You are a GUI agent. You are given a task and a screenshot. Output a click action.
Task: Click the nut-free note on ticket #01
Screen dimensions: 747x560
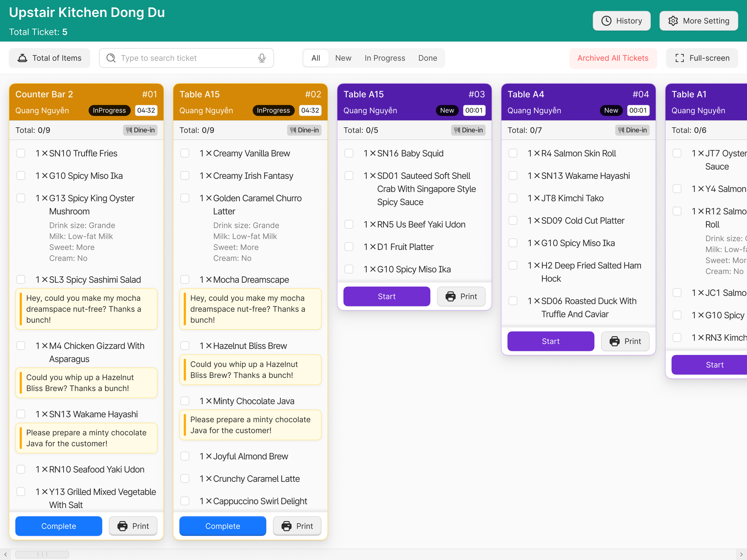86,309
